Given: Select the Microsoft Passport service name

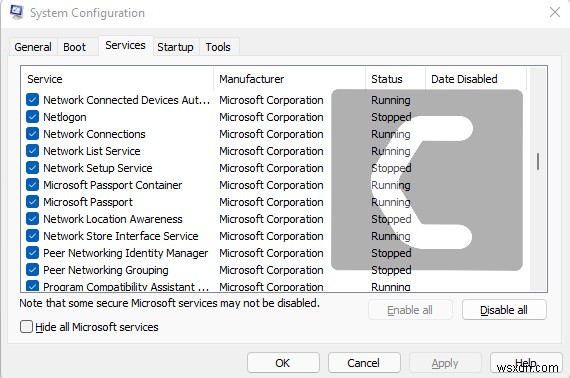Looking at the screenshot, I should (x=88, y=202).
